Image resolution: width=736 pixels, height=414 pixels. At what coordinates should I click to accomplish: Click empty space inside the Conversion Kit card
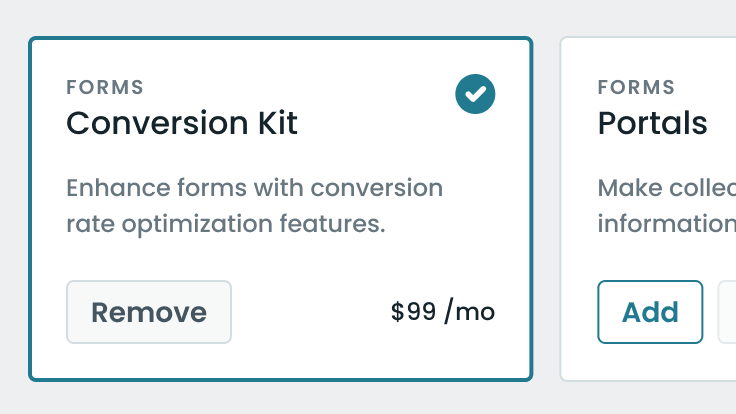(x=329, y=263)
